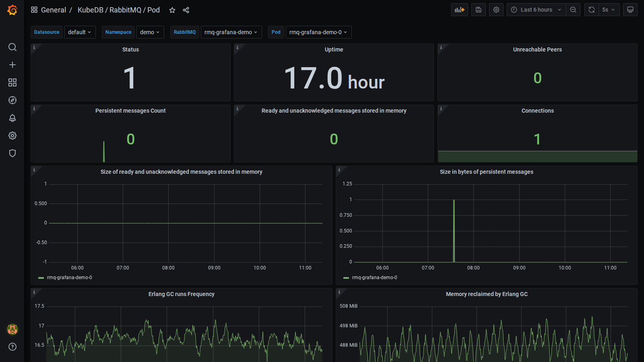
Task: Click KubeDB / RabbitMQ / Pod dashboard title
Action: click(119, 10)
